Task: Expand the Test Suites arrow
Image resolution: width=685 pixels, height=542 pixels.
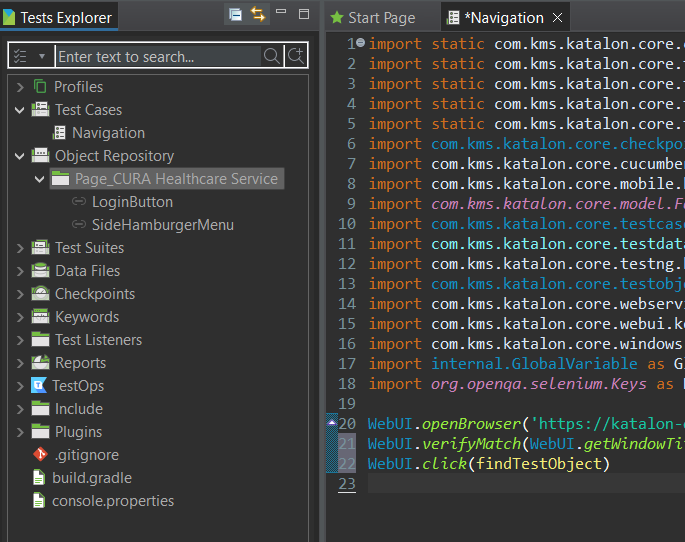Action: 20,248
